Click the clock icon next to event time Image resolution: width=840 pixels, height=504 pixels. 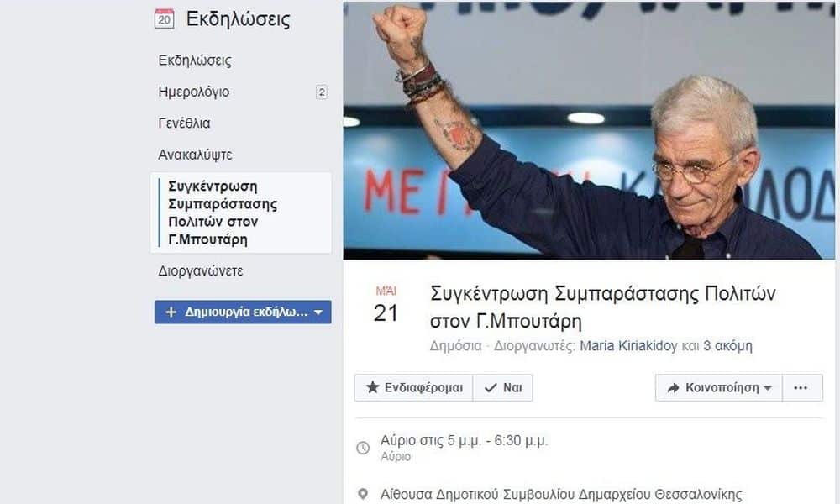pyautogui.click(x=363, y=448)
